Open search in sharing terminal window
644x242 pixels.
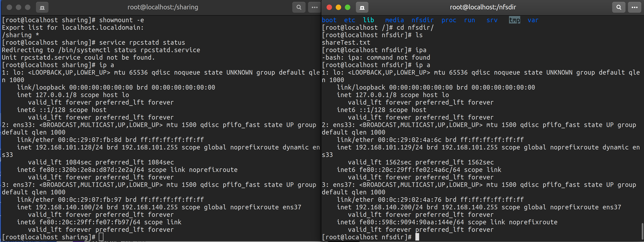click(299, 7)
